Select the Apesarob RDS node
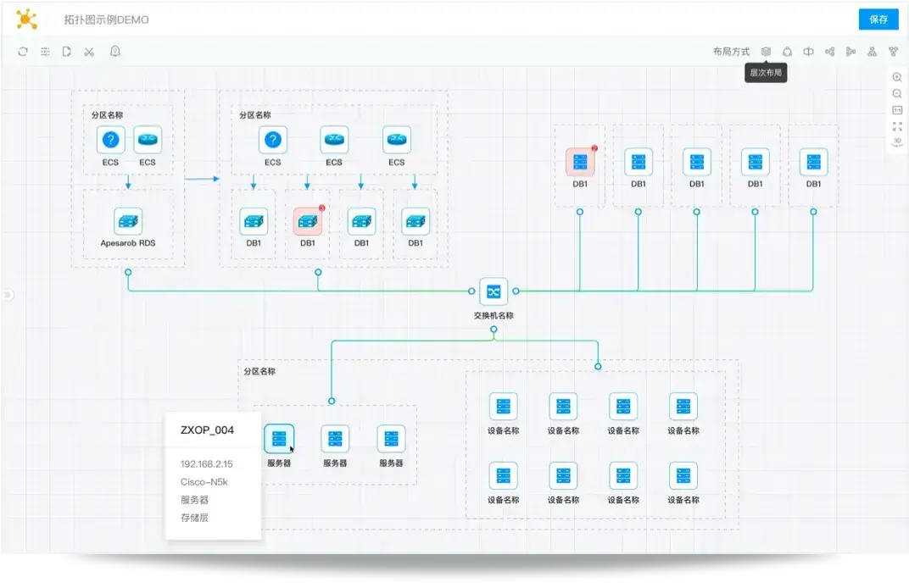The width and height of the screenshot is (909, 588). (128, 221)
